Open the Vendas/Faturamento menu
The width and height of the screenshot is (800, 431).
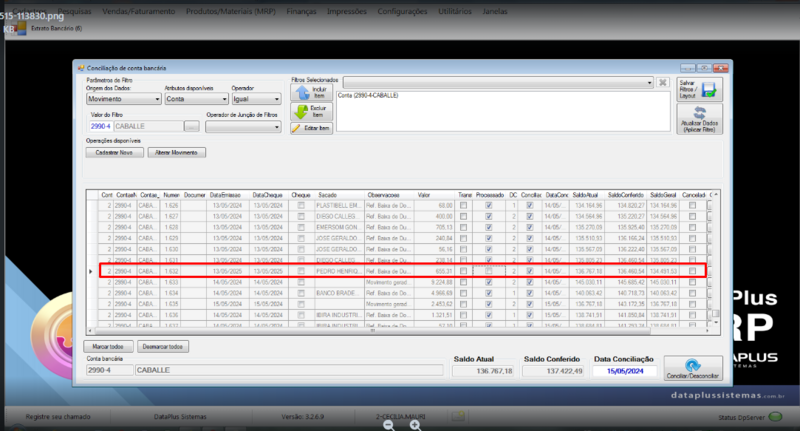[139, 11]
